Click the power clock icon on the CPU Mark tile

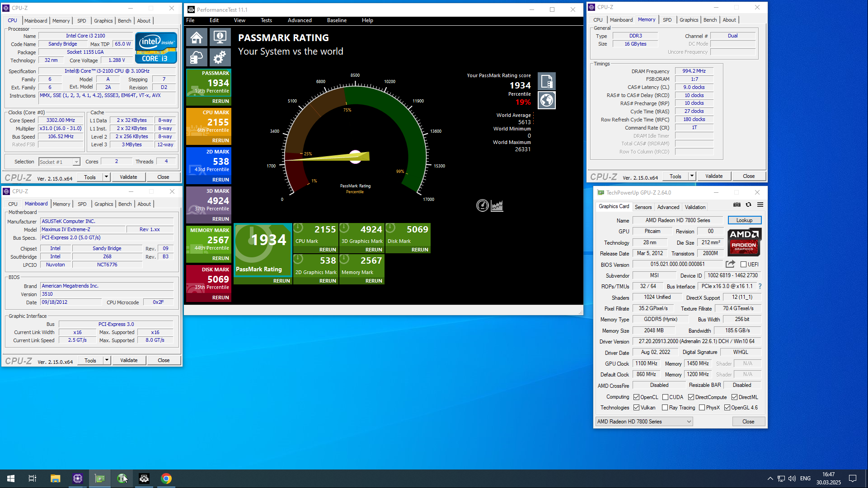pos(299,228)
